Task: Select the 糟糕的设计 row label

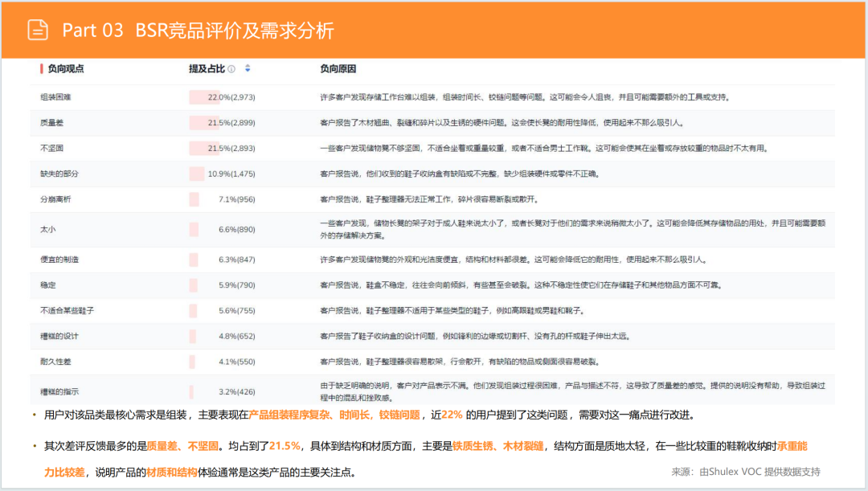Action: pos(59,336)
